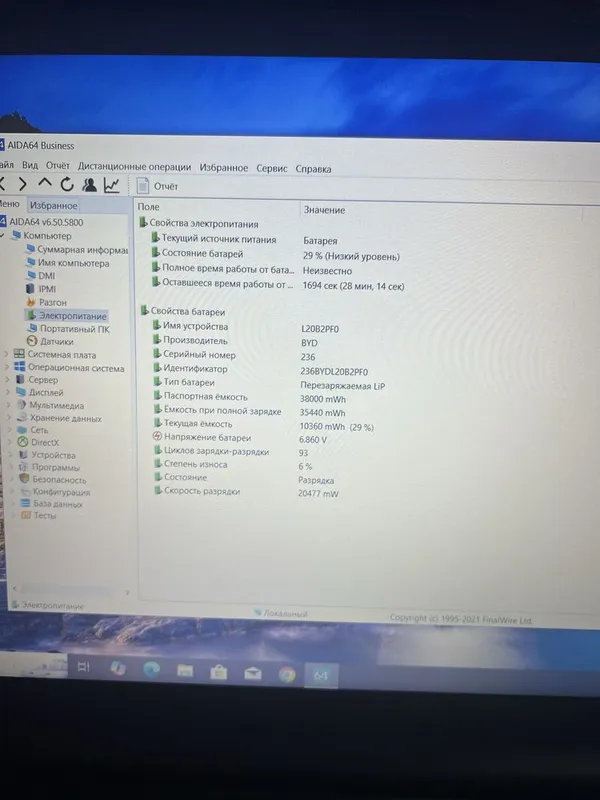Expand the Устройства node
Image resolution: width=600 pixels, height=800 pixels.
click(10, 455)
